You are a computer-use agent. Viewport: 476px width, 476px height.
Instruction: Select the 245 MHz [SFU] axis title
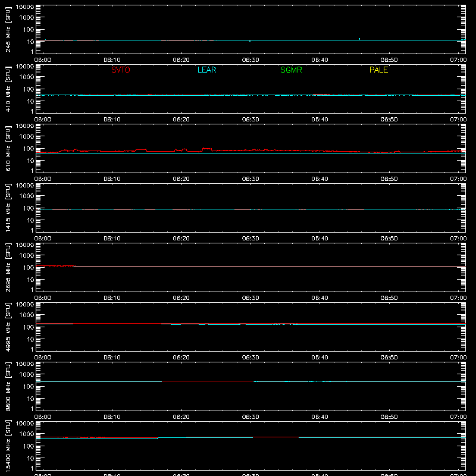pos(8,29)
